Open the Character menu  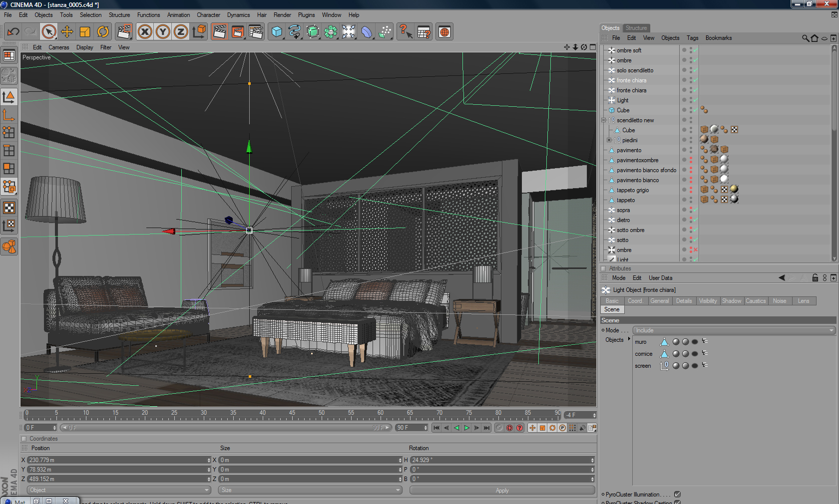click(x=208, y=15)
